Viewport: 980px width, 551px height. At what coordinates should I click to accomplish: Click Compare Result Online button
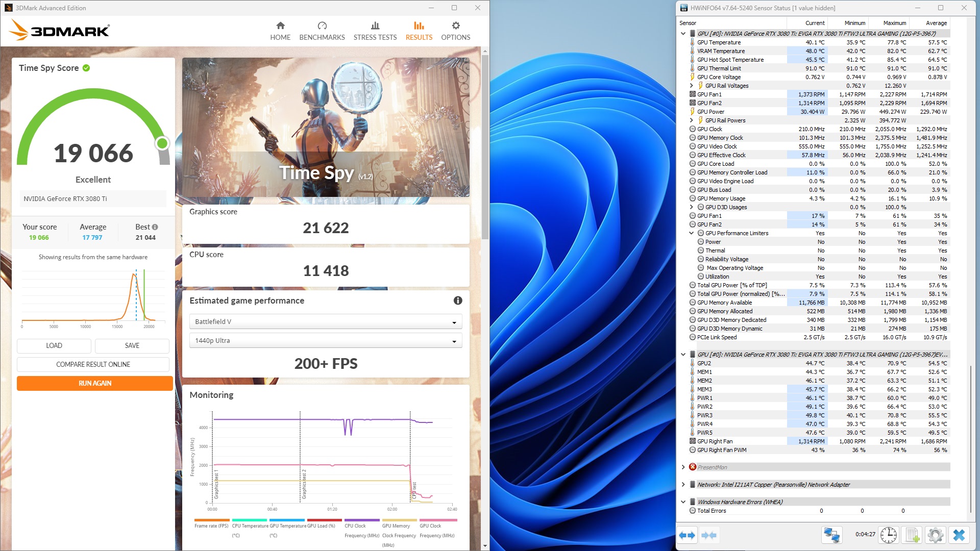[x=93, y=364]
